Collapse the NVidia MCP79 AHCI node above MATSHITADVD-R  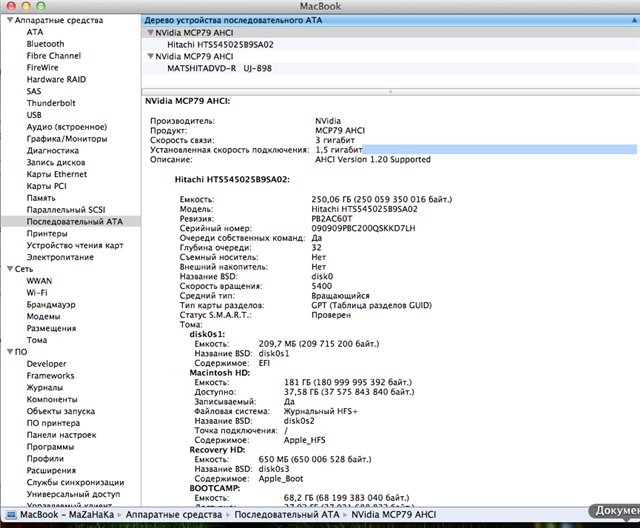pyautogui.click(x=150, y=56)
